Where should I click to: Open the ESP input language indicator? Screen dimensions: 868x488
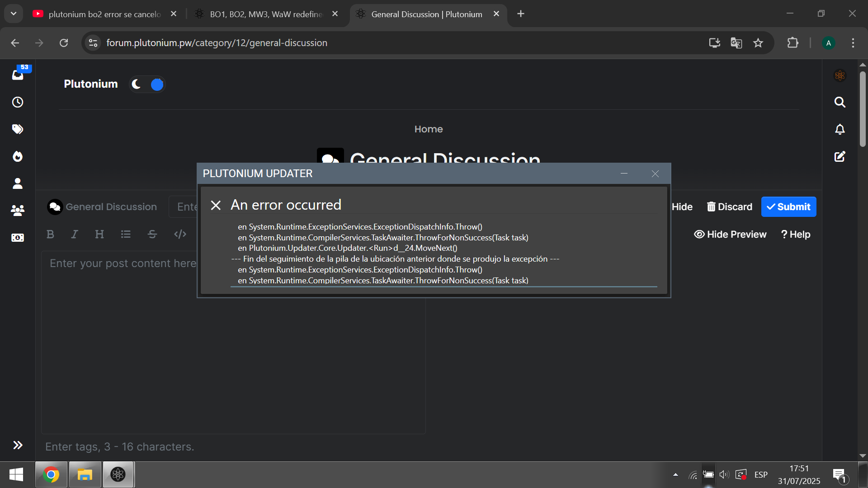click(761, 474)
